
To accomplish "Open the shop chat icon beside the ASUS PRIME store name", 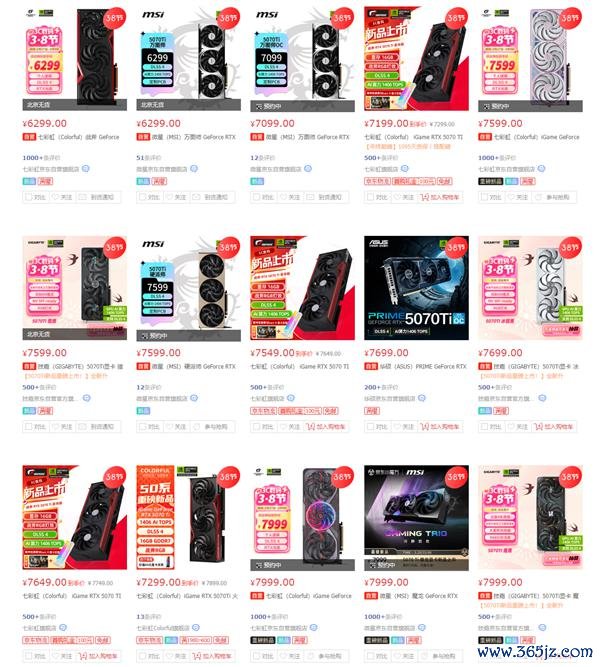I will [422, 398].
